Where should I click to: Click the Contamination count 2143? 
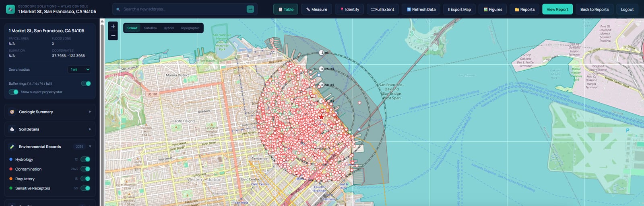74,169
